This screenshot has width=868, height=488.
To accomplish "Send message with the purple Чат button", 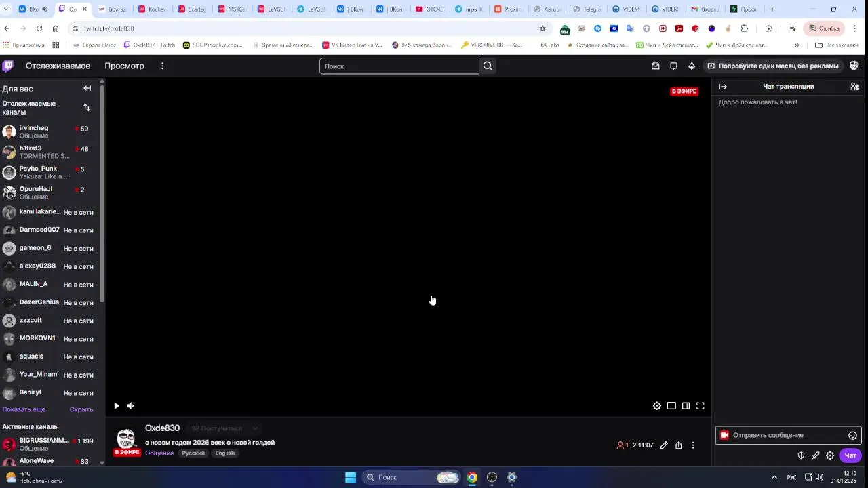I will 850,455.
